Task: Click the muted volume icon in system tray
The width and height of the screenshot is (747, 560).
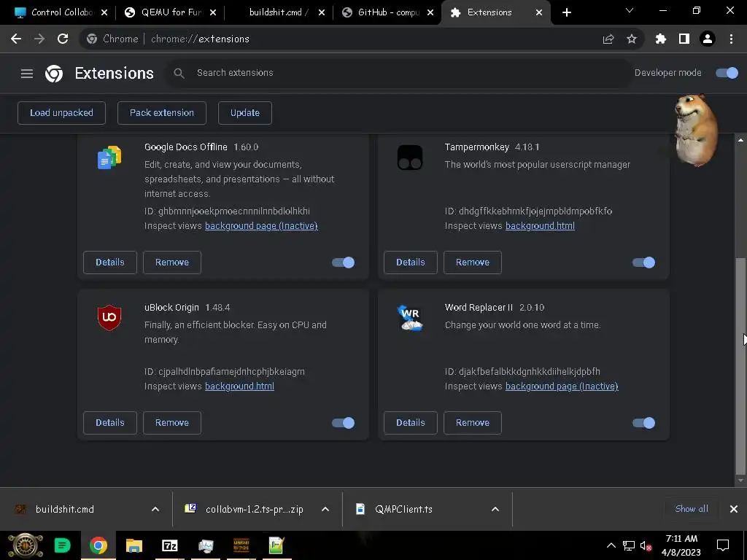Action: point(646,545)
